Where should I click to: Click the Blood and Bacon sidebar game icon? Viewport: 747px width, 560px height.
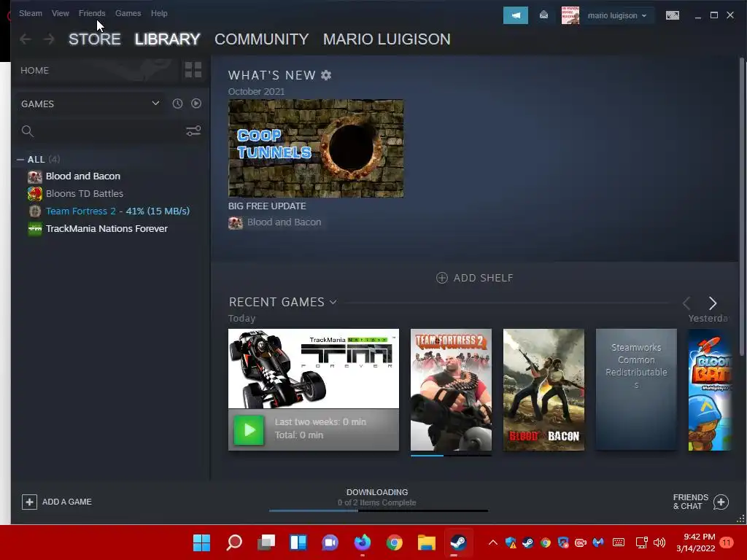coord(35,176)
